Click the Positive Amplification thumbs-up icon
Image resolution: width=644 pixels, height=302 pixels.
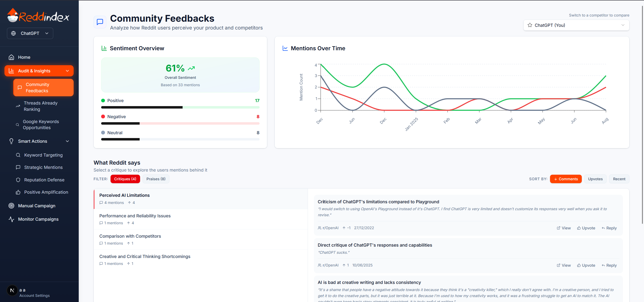coord(18,192)
